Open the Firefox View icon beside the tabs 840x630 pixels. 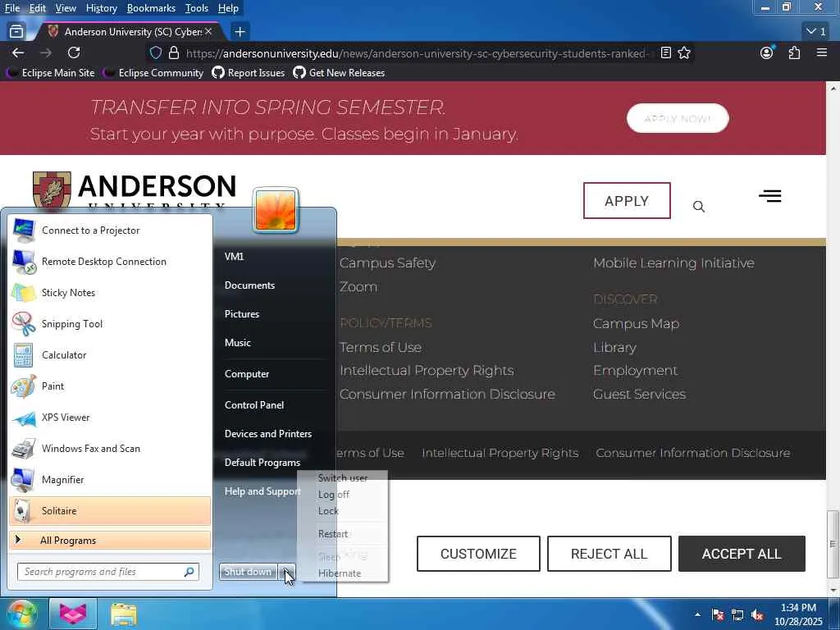16,32
